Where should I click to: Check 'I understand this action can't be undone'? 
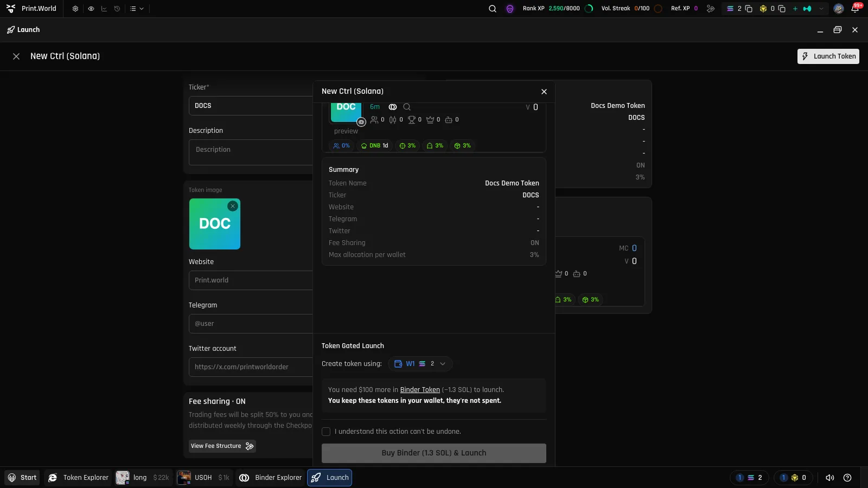[x=326, y=432]
